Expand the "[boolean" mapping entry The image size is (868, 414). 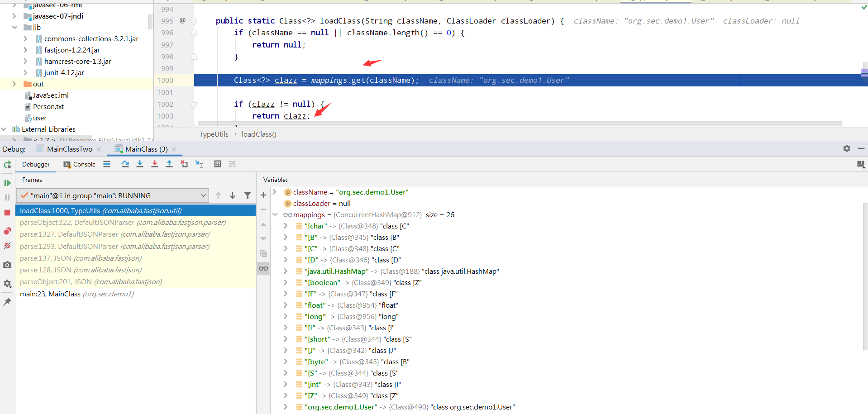coord(286,282)
